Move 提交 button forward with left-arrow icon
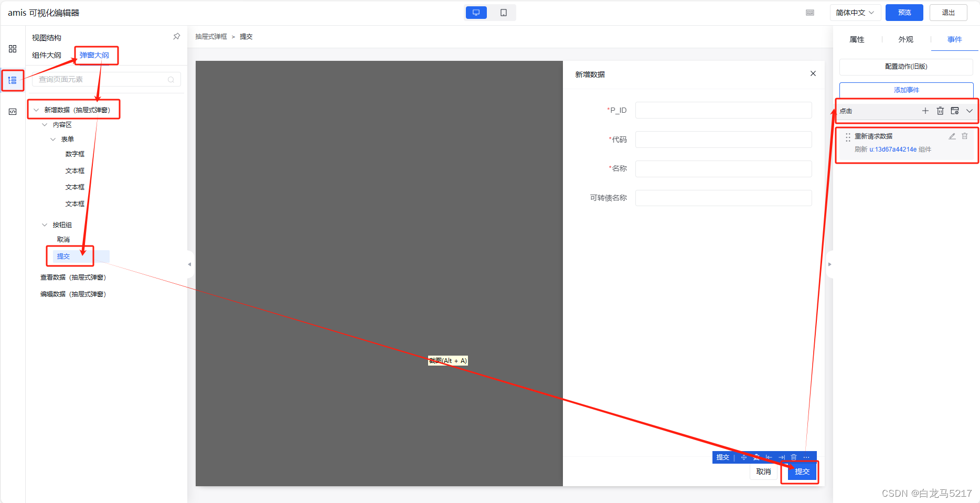 tap(769, 457)
